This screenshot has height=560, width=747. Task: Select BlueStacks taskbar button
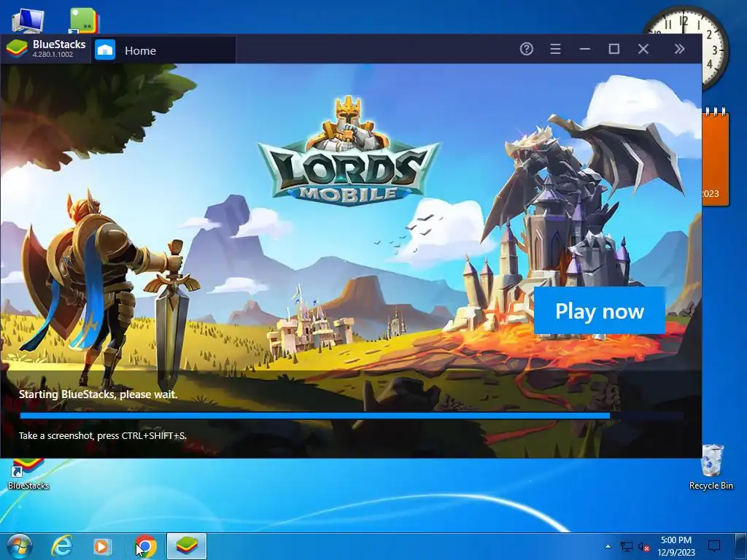[187, 546]
